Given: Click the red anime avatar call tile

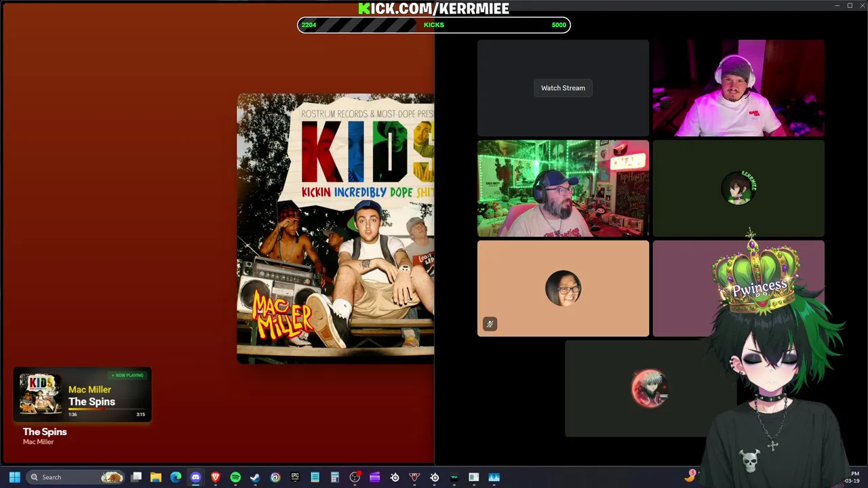Looking at the screenshot, I should [650, 388].
